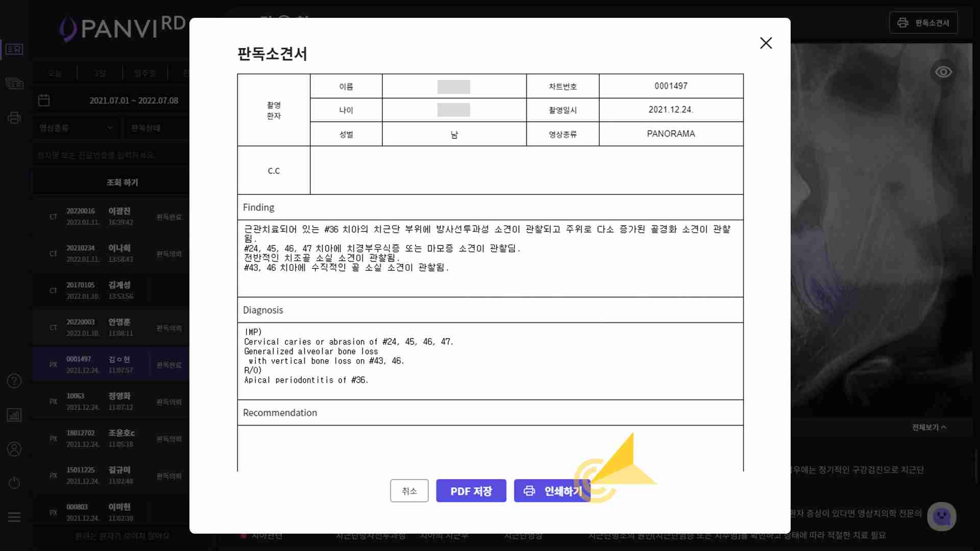The width and height of the screenshot is (980, 551).
Task: Open the calendar icon beside date range
Action: point(44,101)
